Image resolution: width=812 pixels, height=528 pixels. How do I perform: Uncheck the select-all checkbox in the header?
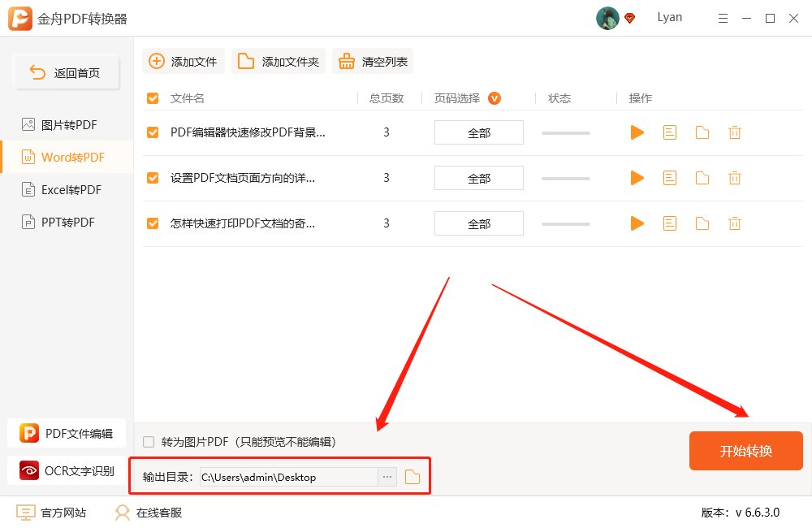point(152,97)
